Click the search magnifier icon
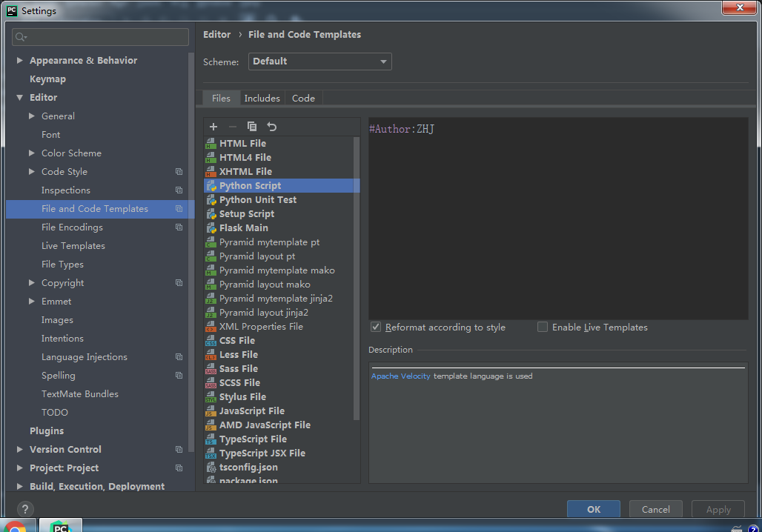The image size is (762, 532). tap(21, 37)
